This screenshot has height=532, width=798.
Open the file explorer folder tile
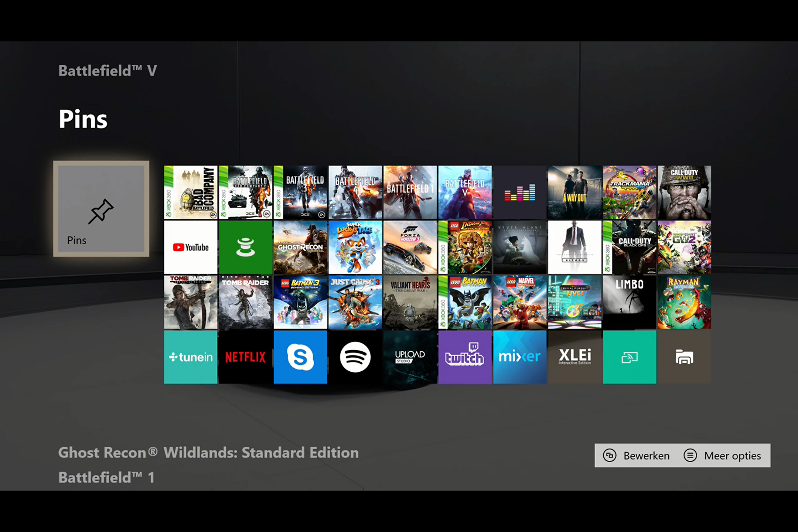(684, 357)
